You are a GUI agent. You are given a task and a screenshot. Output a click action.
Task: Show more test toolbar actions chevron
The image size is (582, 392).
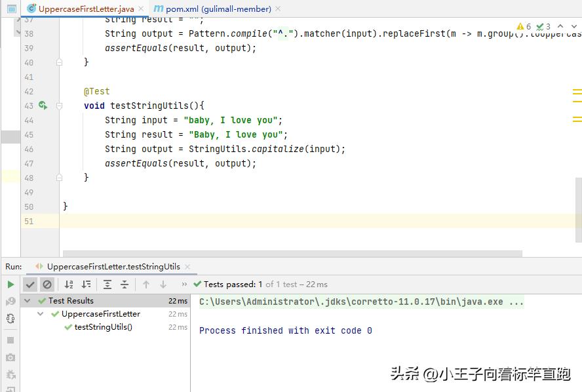[x=184, y=284]
